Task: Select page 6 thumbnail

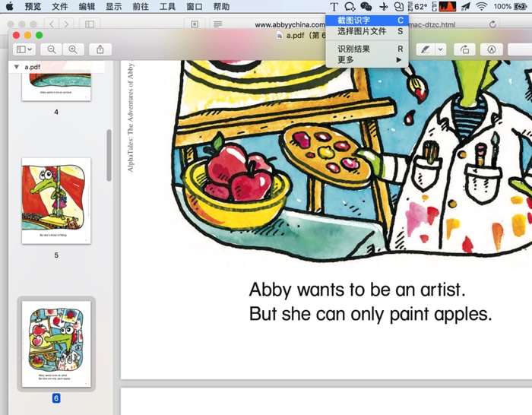Action: [56, 344]
